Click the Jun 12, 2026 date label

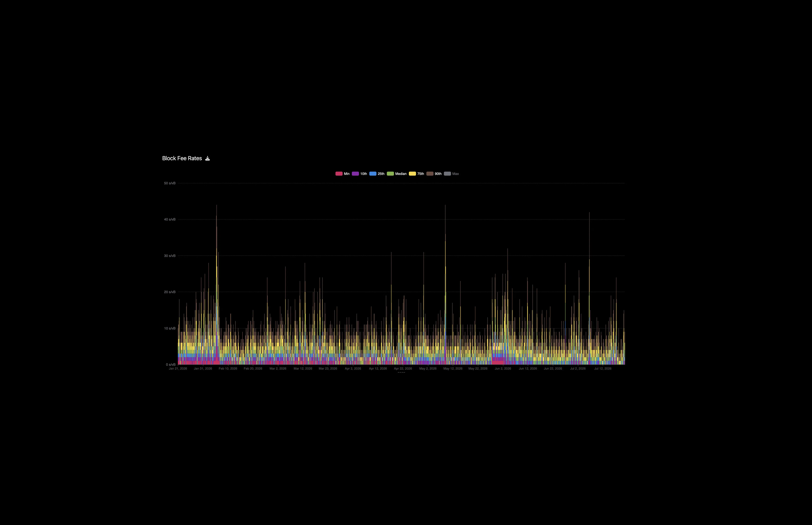[x=528, y=368]
